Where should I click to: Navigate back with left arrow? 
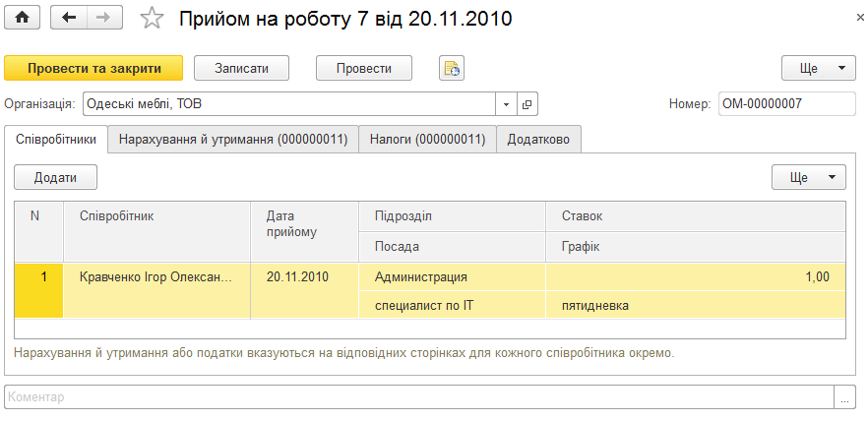[x=69, y=19]
